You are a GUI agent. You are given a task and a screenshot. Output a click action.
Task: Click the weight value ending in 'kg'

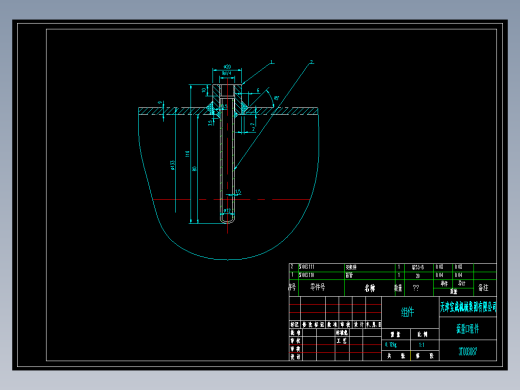(x=391, y=345)
